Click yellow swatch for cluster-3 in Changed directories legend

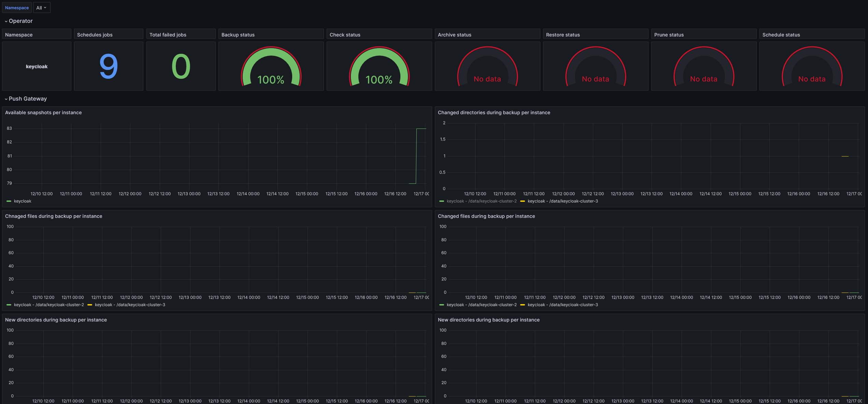click(x=523, y=201)
